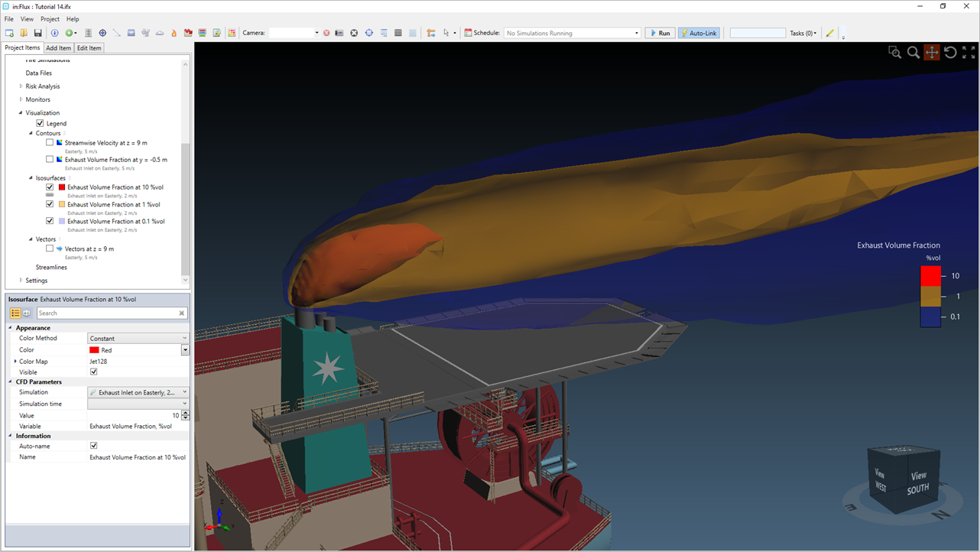980x552 pixels.
Task: Click View SOUTH face on view cube
Action: (x=918, y=482)
